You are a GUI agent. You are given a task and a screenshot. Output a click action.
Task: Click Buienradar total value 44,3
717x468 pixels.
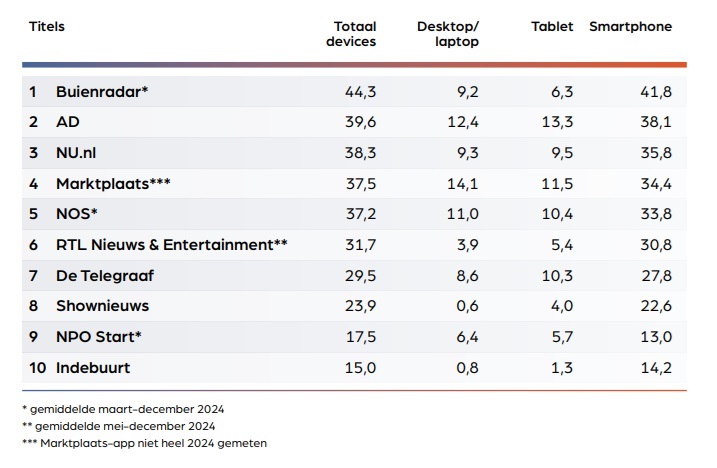point(360,92)
